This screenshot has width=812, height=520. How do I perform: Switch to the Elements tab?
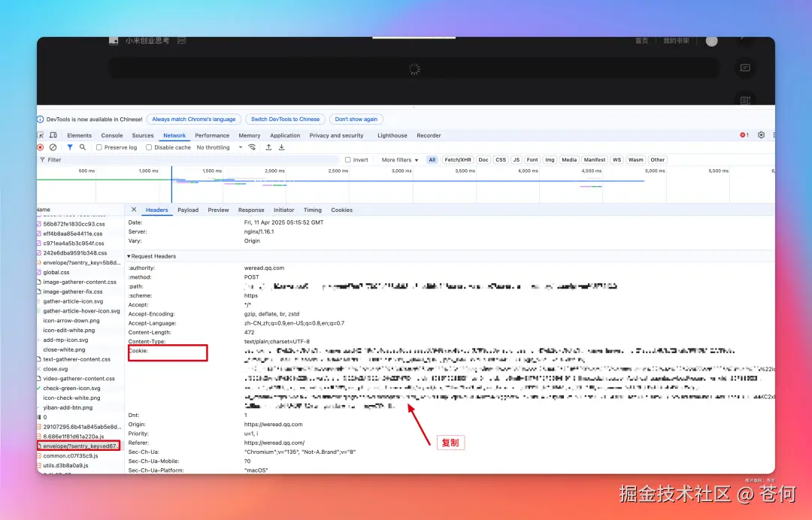click(x=79, y=135)
